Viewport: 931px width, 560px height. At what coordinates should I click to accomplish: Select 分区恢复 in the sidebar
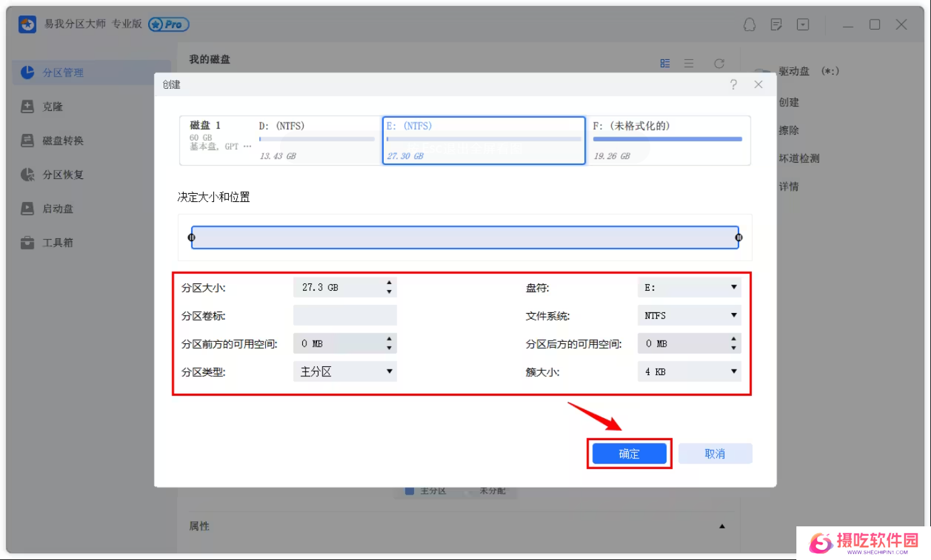pyautogui.click(x=63, y=175)
